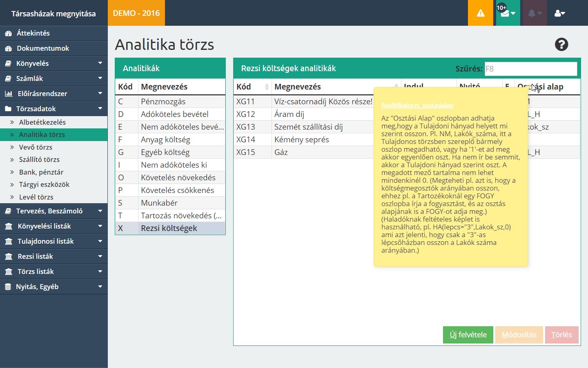The image size is (588, 368).
Task: Click the Nyitás, Egyéb database icon
Action: (x=8, y=287)
